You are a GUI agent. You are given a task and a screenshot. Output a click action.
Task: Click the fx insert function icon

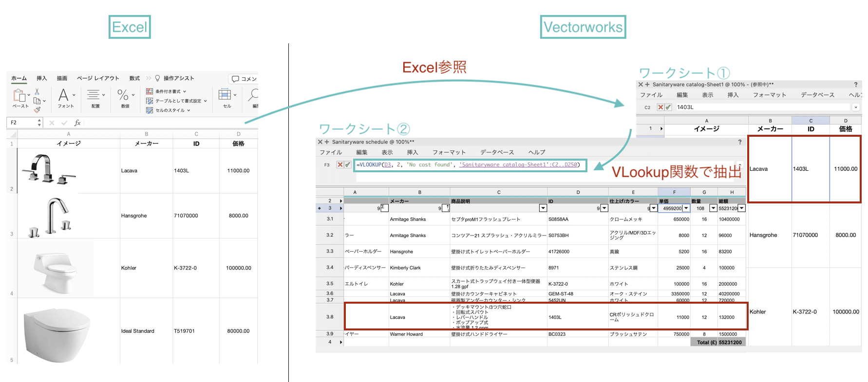click(77, 123)
